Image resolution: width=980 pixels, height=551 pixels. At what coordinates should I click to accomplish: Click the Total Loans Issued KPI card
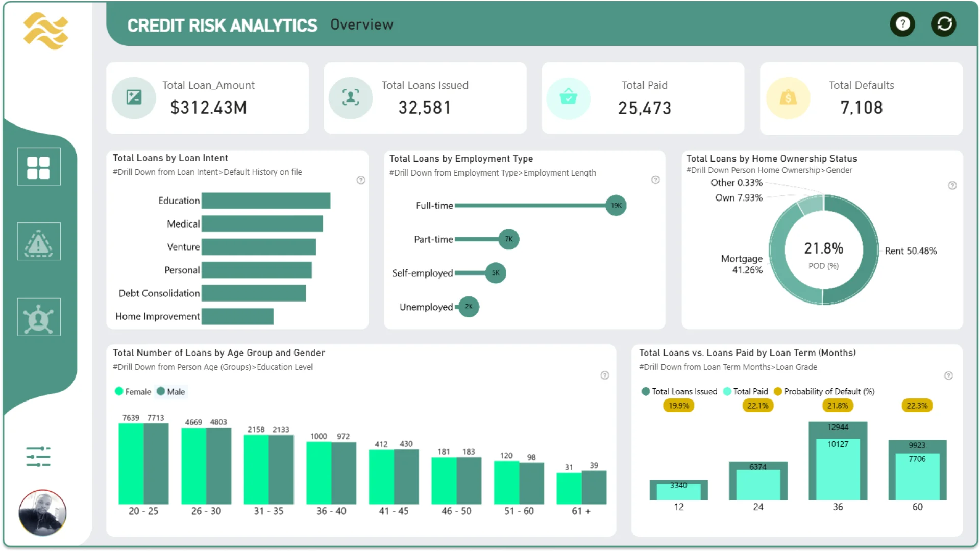click(x=425, y=98)
